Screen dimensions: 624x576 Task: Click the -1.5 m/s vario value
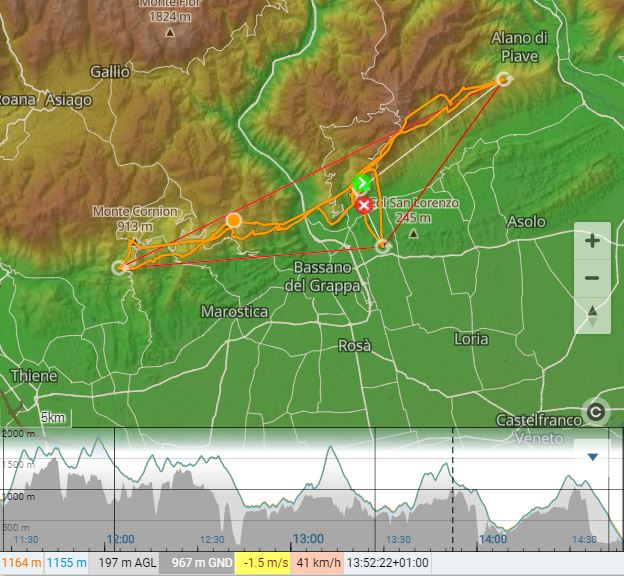pyautogui.click(x=263, y=563)
